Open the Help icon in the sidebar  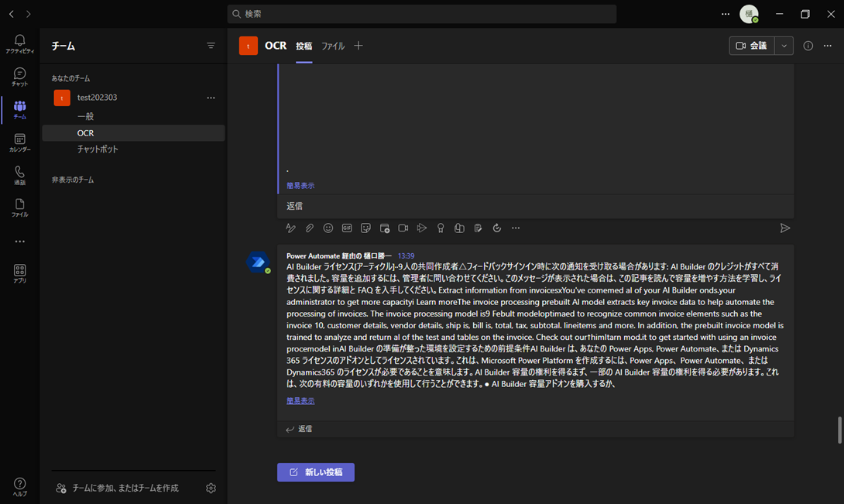point(20,486)
